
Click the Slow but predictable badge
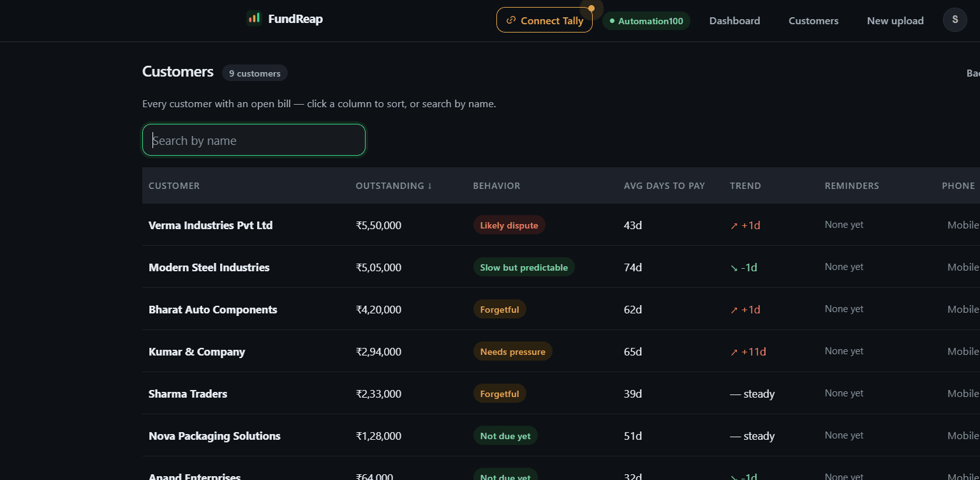524,267
